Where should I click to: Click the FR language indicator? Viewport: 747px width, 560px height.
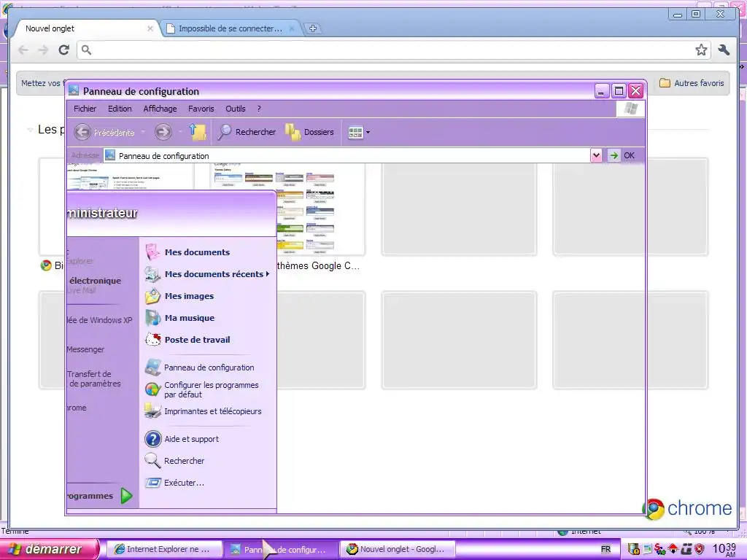(605, 550)
